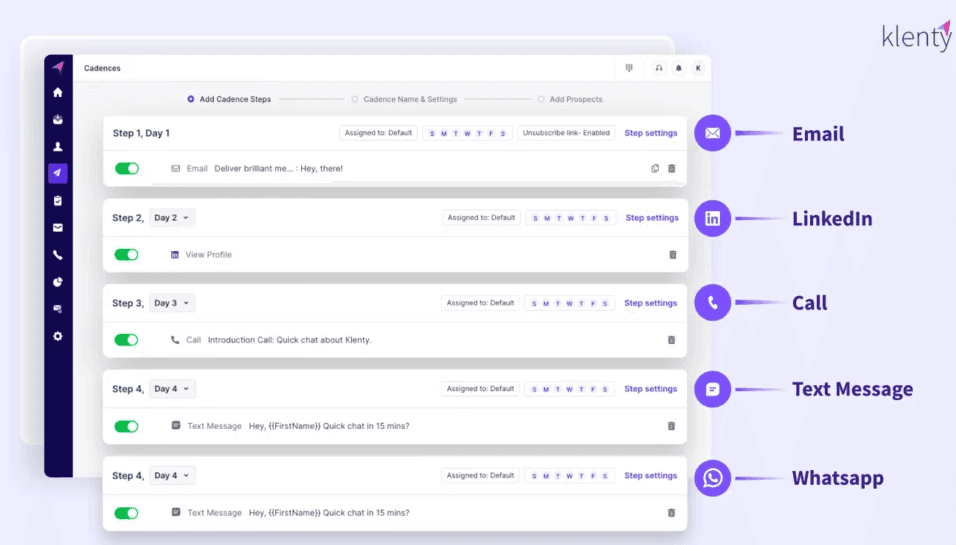Click the weekday selector in Step 1
Image resolution: width=956 pixels, height=545 pixels.
tap(467, 133)
